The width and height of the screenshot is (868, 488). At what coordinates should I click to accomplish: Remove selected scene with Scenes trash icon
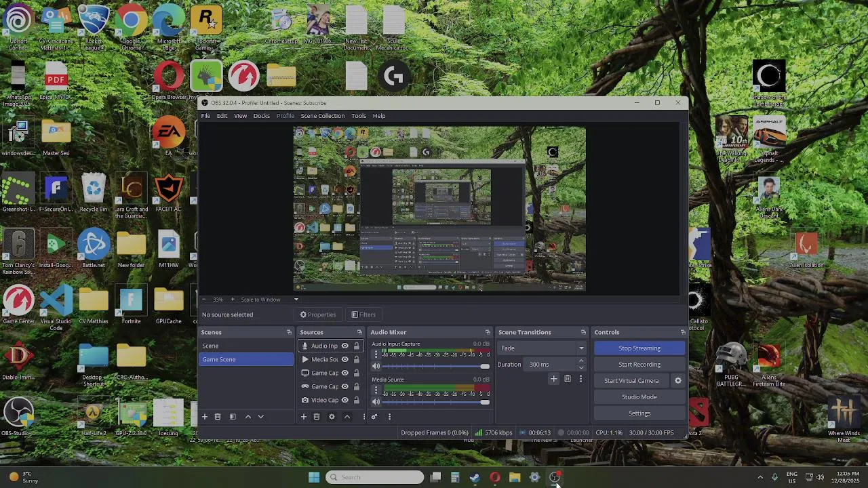pyautogui.click(x=218, y=417)
